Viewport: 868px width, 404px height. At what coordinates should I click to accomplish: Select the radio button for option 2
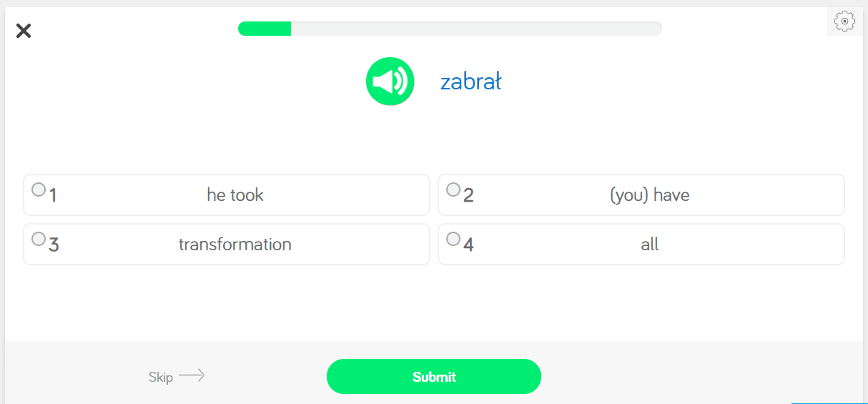tap(453, 189)
